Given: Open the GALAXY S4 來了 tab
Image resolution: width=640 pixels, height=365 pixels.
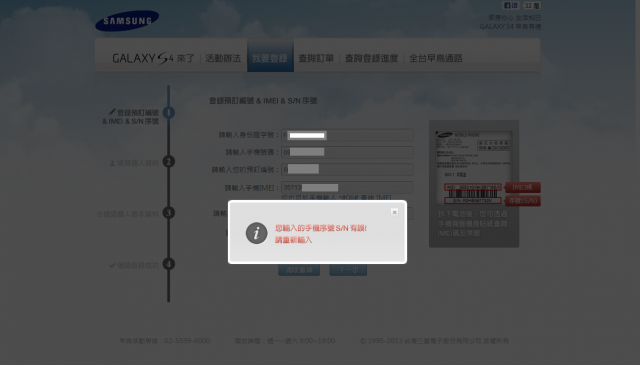Looking at the screenshot, I should click(153, 58).
